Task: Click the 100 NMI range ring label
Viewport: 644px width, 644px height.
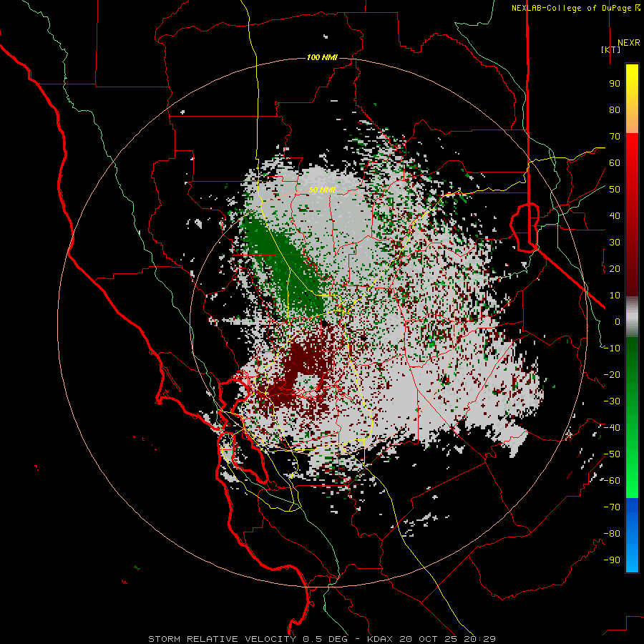Action: click(x=322, y=57)
